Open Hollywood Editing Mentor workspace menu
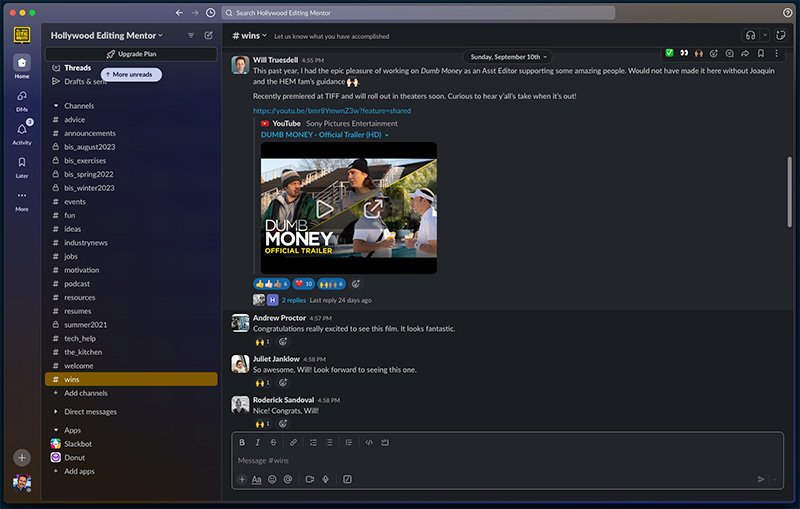 coord(106,35)
